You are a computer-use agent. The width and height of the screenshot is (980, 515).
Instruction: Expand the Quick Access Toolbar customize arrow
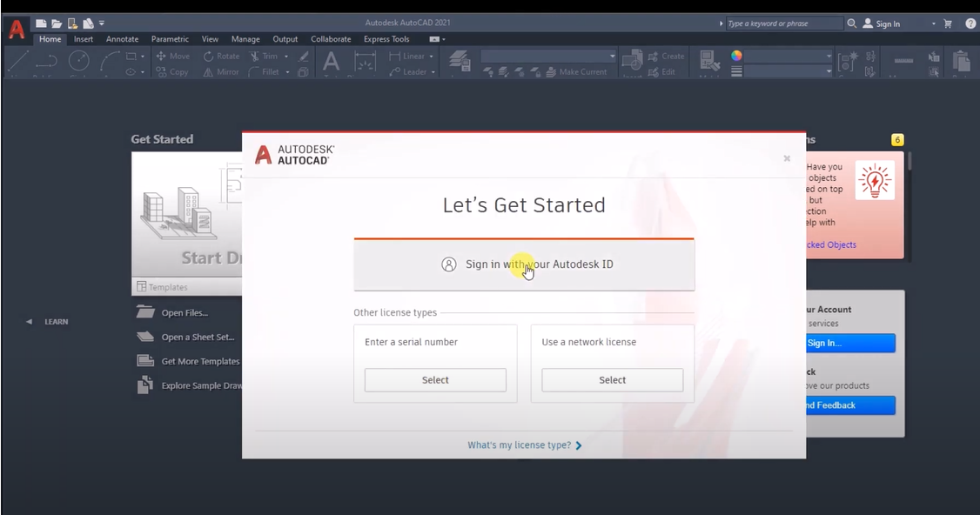coord(101,23)
